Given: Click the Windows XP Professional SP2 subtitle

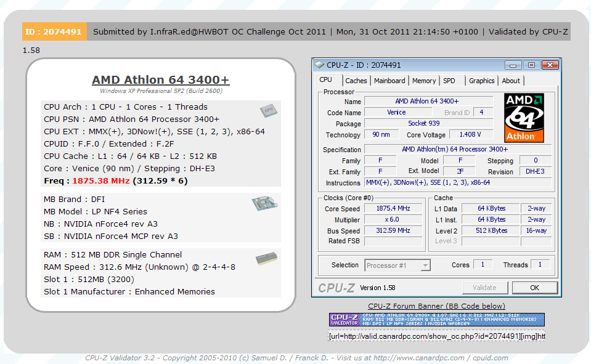Looking at the screenshot, I should [x=161, y=91].
